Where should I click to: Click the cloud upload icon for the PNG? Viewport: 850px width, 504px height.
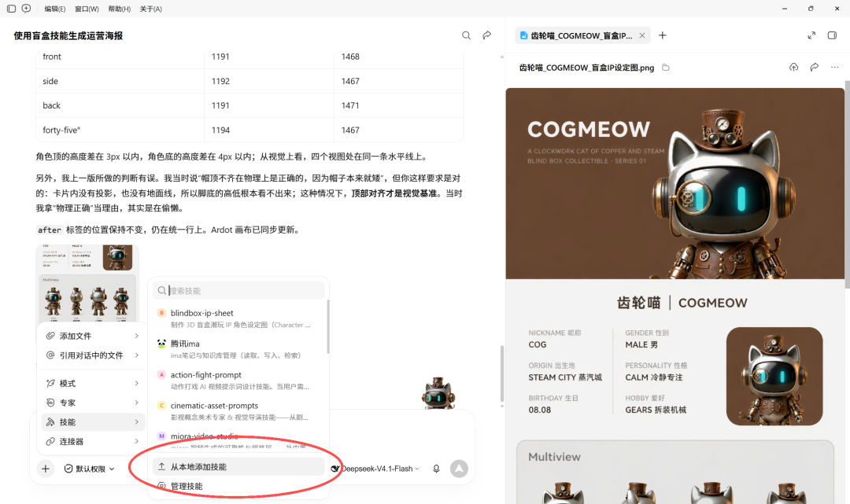click(x=793, y=67)
